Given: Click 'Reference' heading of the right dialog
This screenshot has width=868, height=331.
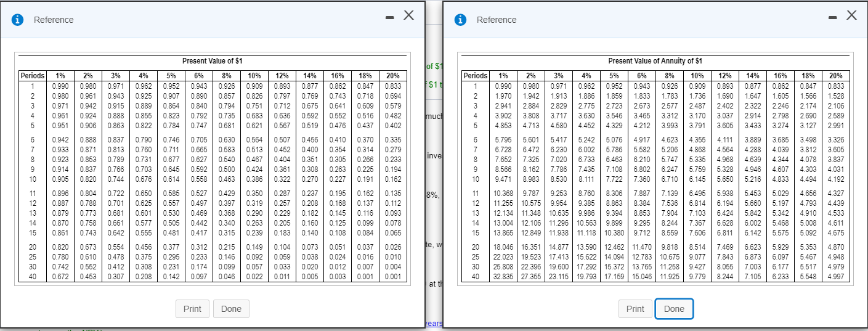Looking at the screenshot, I should point(497,20).
